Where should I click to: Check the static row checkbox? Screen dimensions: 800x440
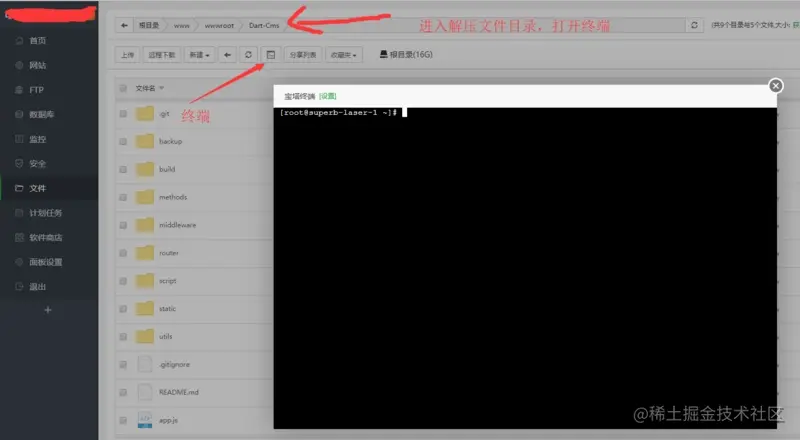123,308
